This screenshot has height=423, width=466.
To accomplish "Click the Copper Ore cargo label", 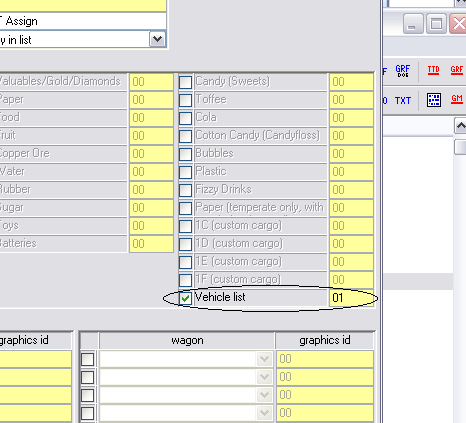I will pyautogui.click(x=24, y=153).
